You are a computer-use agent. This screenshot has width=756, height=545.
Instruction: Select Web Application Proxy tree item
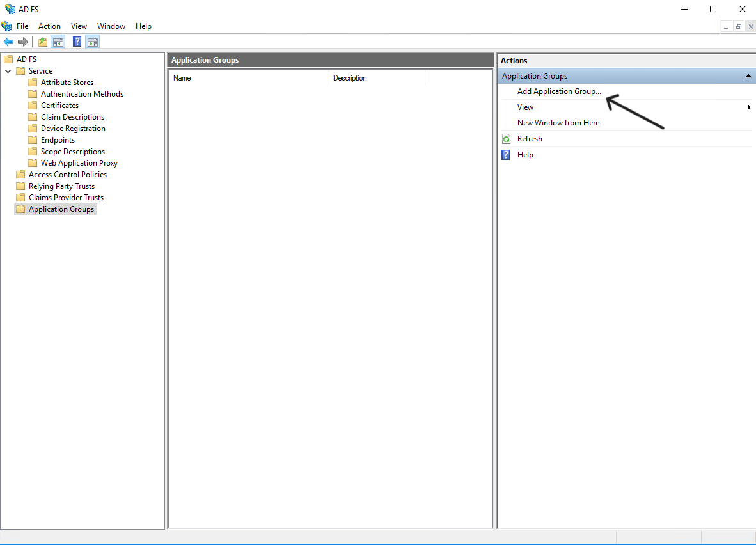point(79,163)
